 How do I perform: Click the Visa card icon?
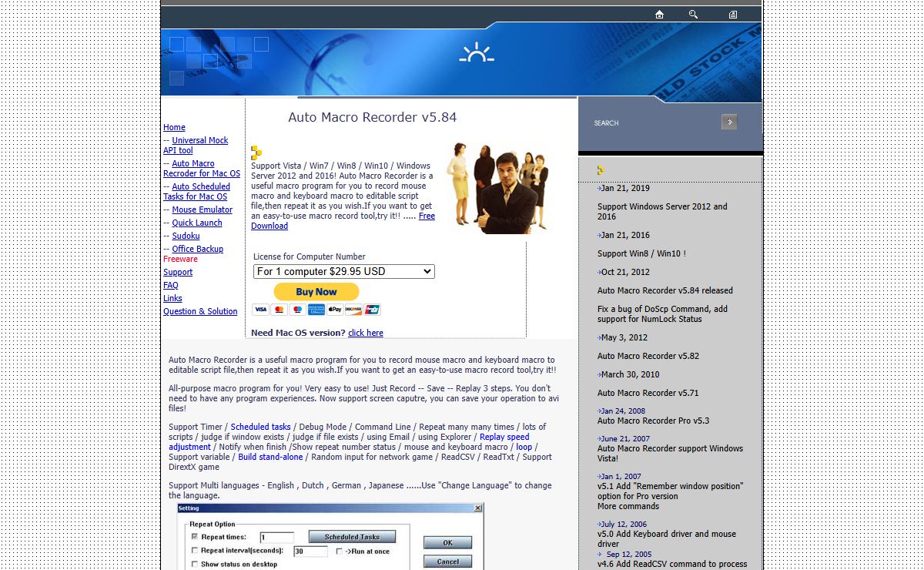260,310
